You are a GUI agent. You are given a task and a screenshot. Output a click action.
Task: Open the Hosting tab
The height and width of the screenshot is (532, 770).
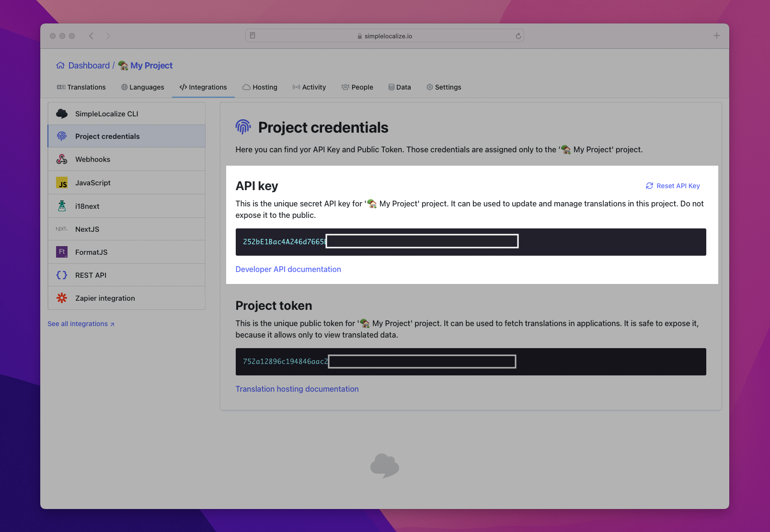point(260,87)
